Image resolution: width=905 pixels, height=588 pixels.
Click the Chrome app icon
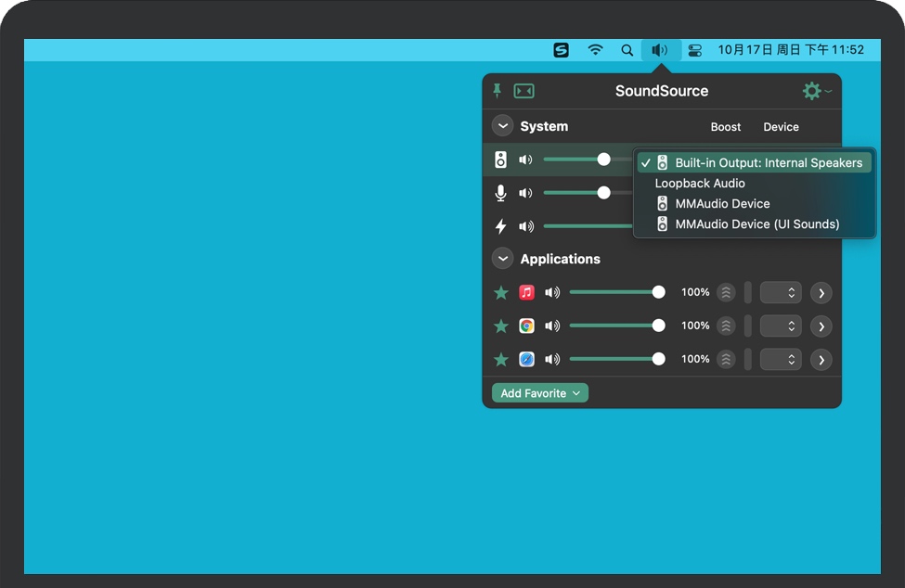tap(526, 326)
